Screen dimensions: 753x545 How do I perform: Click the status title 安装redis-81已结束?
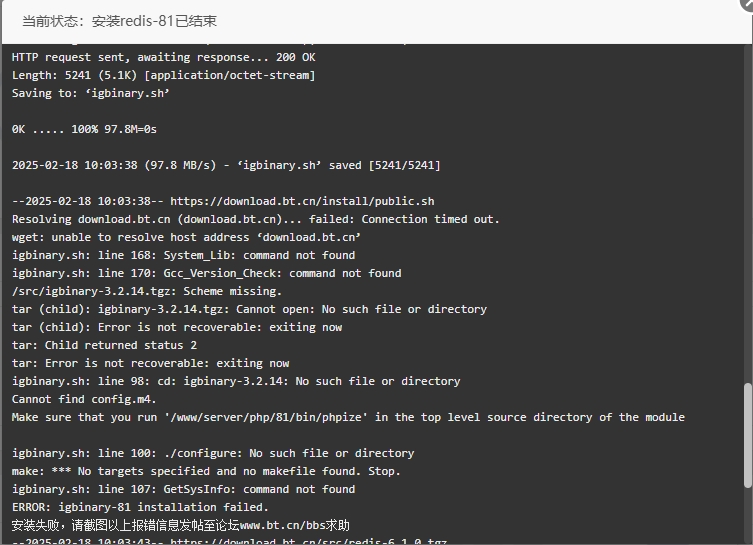point(154,21)
